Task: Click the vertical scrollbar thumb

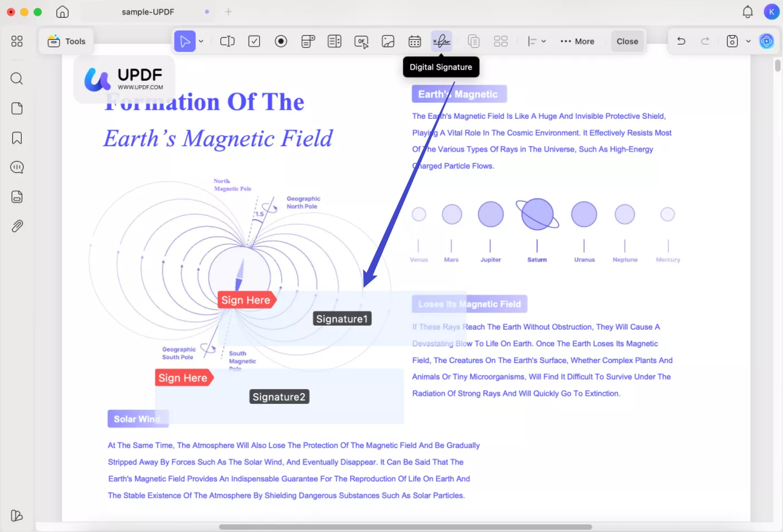Action: [777, 66]
